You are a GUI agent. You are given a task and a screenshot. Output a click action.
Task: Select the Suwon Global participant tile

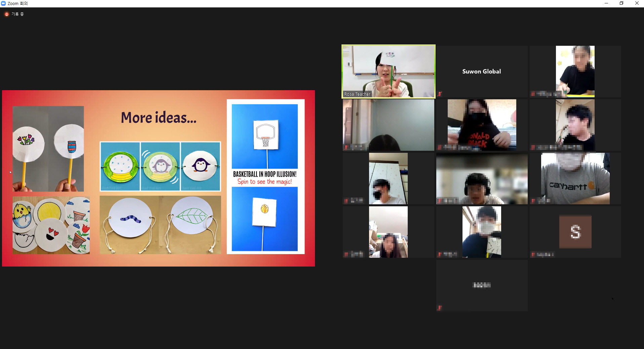point(482,71)
